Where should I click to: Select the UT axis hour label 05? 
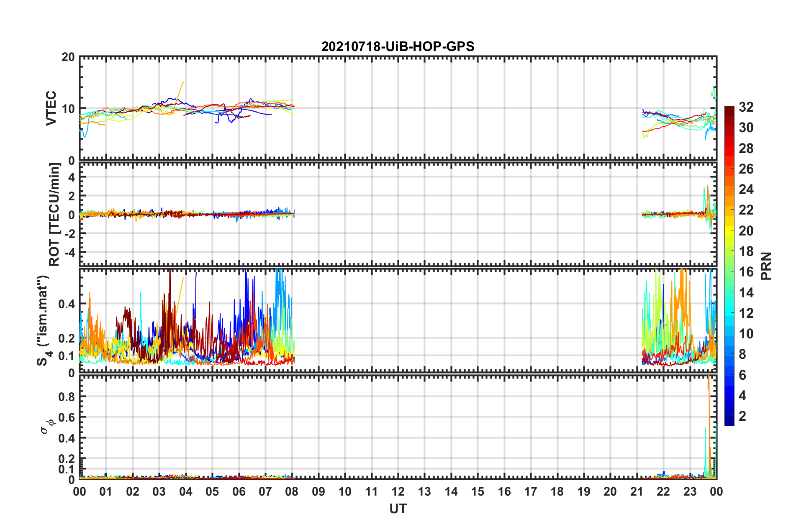click(212, 491)
